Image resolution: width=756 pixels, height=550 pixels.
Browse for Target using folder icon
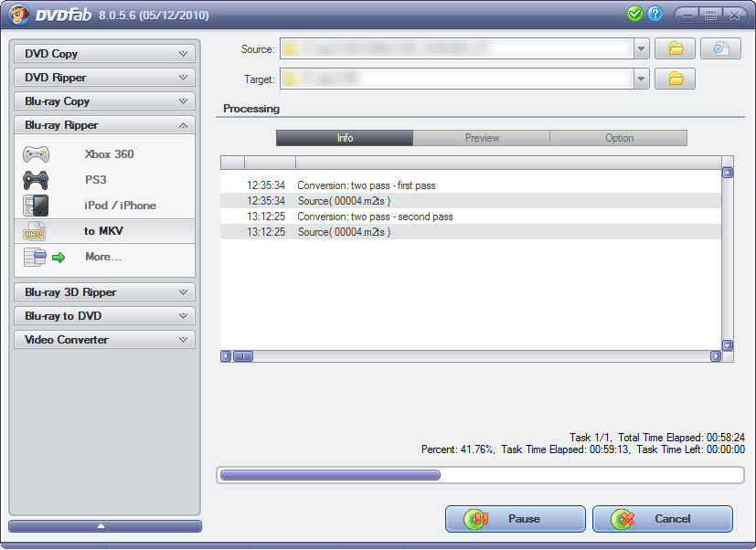click(675, 79)
